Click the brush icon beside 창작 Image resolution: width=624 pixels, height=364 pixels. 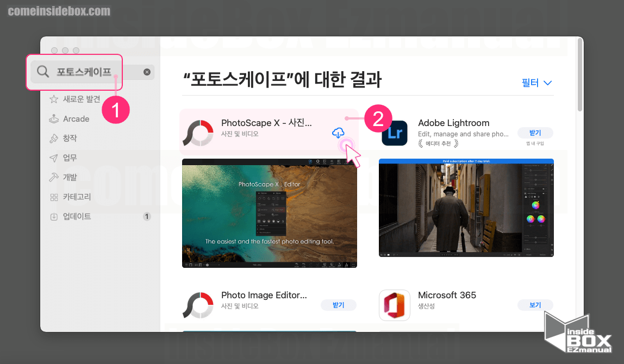tap(54, 138)
